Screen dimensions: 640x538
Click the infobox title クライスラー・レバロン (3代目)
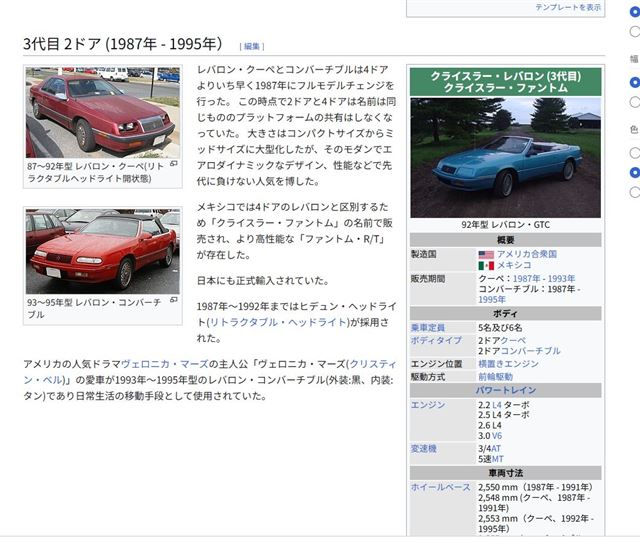(505, 76)
